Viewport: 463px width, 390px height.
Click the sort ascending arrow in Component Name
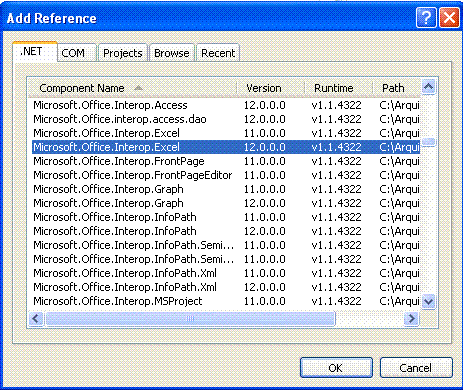138,88
